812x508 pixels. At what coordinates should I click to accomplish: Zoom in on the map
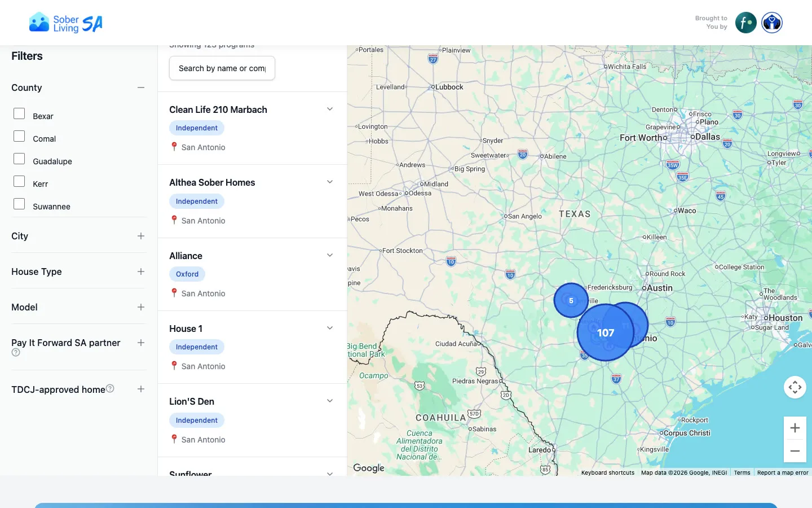point(795,428)
